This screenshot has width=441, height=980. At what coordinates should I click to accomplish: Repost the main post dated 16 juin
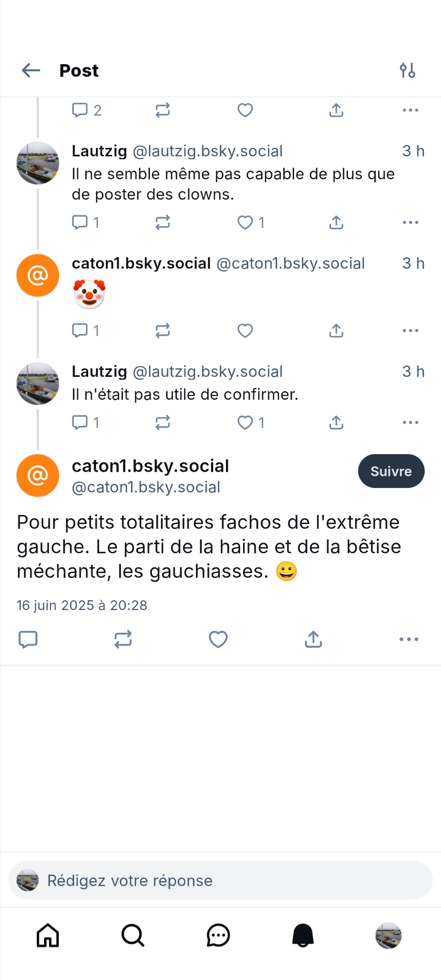pos(123,639)
